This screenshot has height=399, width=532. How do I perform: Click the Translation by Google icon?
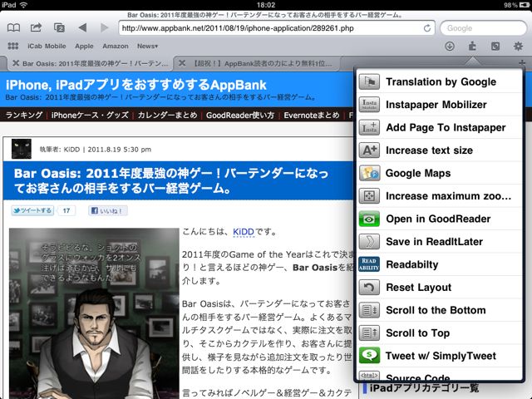coord(369,81)
